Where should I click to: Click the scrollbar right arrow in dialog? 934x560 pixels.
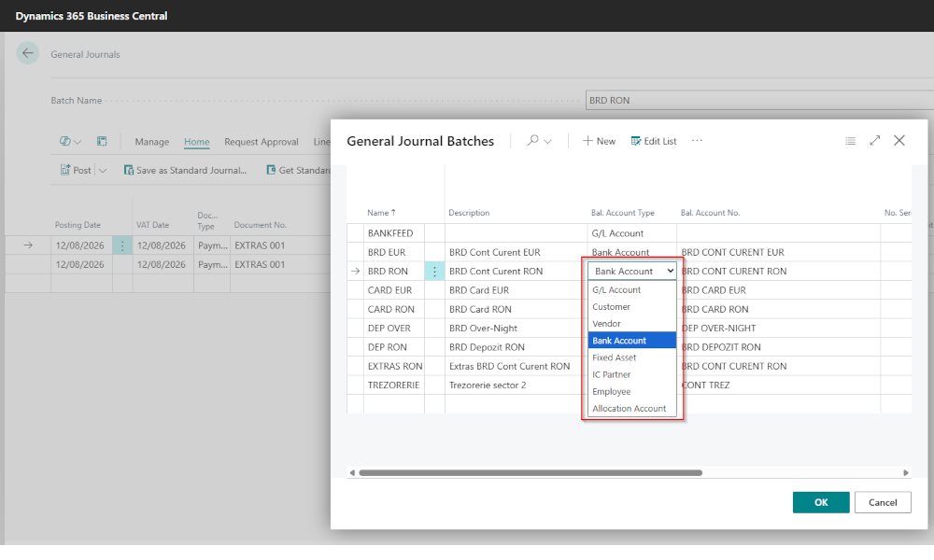pos(906,472)
